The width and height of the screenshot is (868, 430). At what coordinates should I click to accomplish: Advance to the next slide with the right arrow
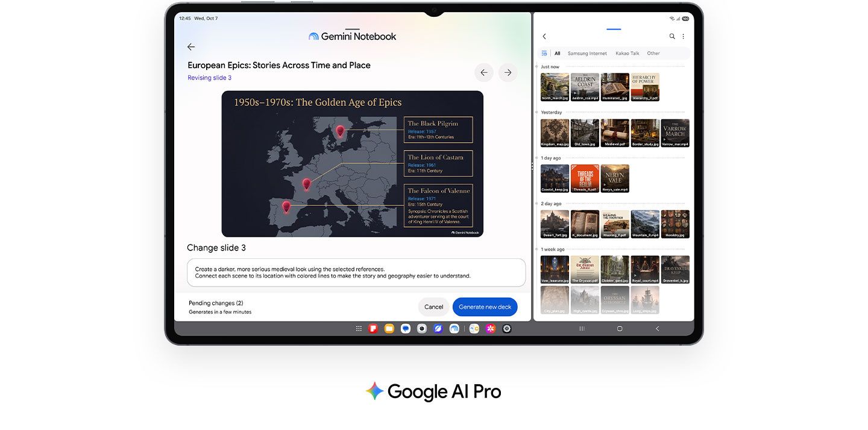(508, 72)
